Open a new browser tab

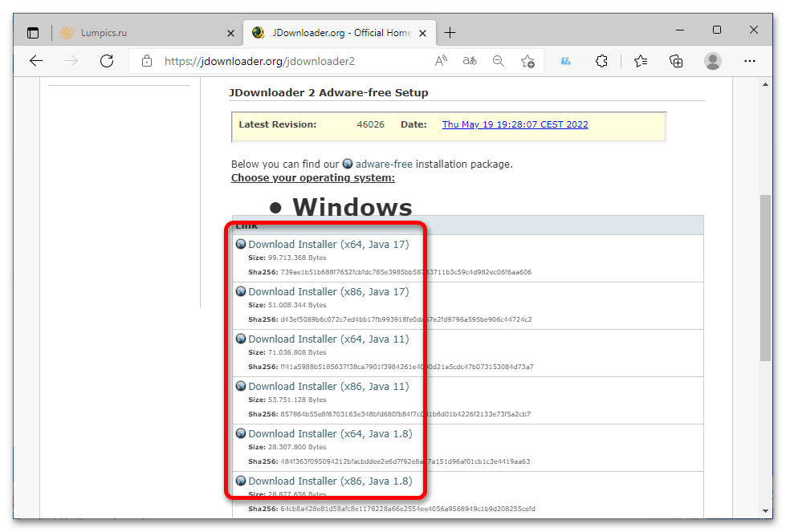coord(450,33)
